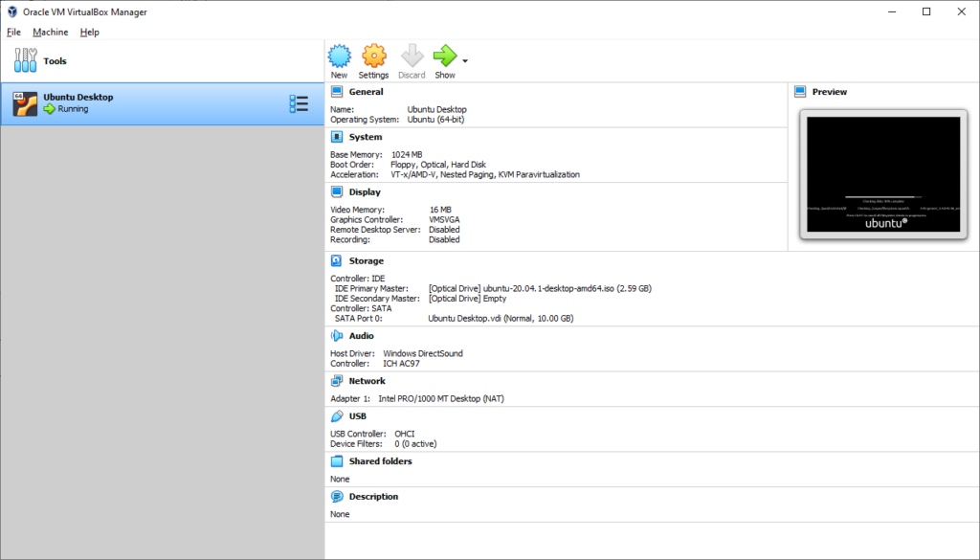The height and width of the screenshot is (560, 980).
Task: Click 'Intel PRO/1000 MT Desktop (NAT)' adapter text
Action: [441, 399]
